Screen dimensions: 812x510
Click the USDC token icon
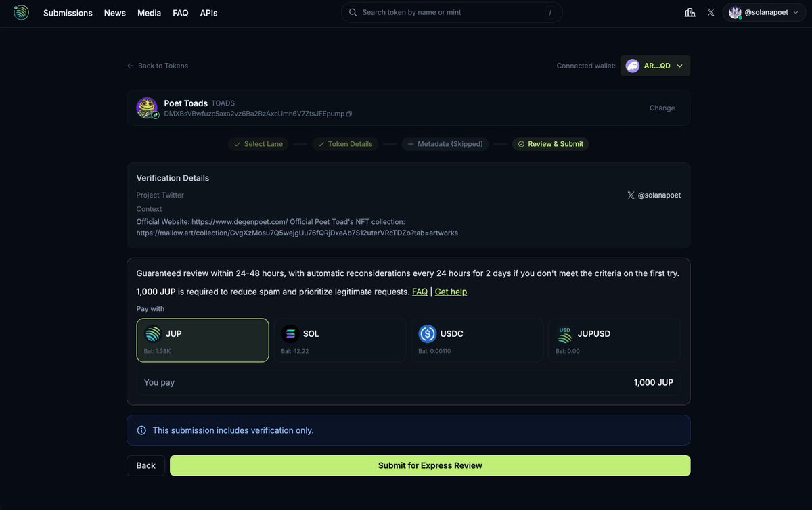click(x=428, y=333)
